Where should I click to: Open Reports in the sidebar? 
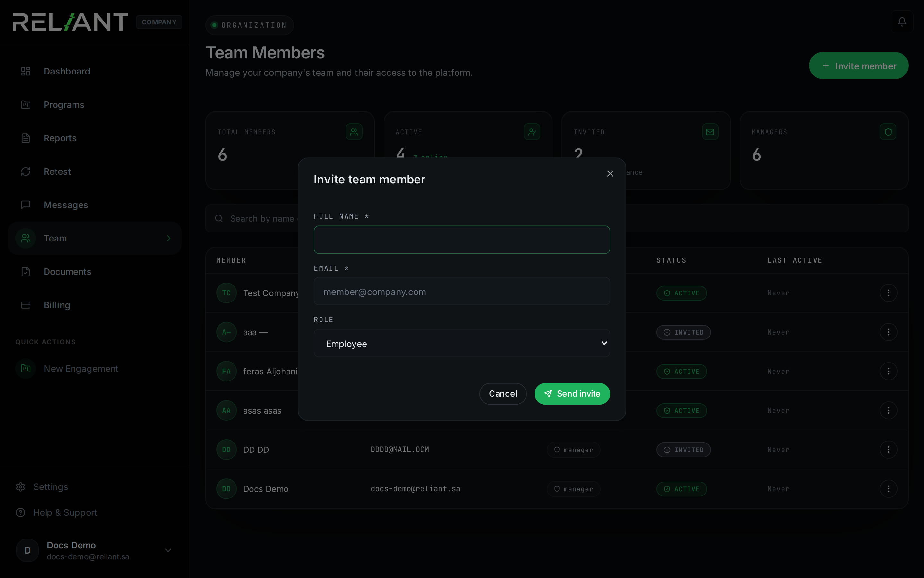point(94,138)
